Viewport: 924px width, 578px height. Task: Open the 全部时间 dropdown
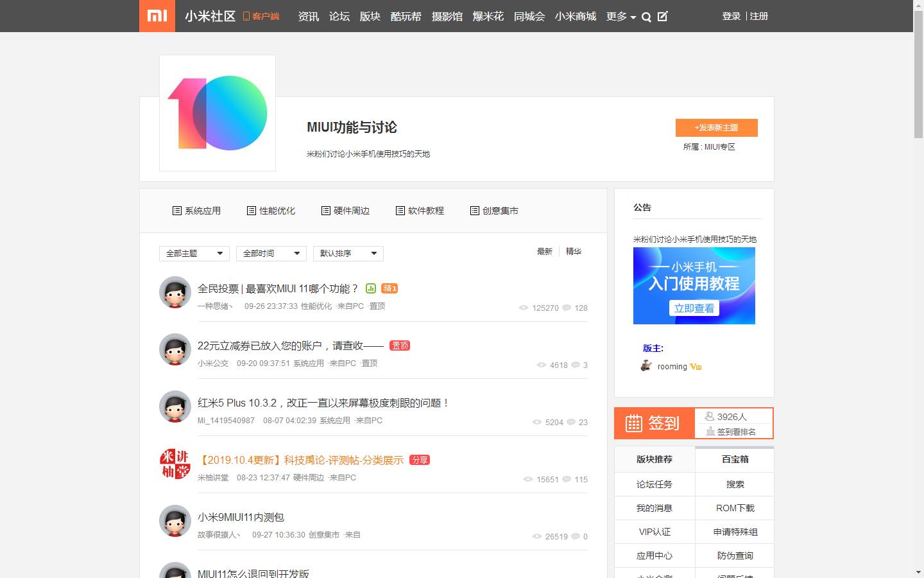[271, 253]
